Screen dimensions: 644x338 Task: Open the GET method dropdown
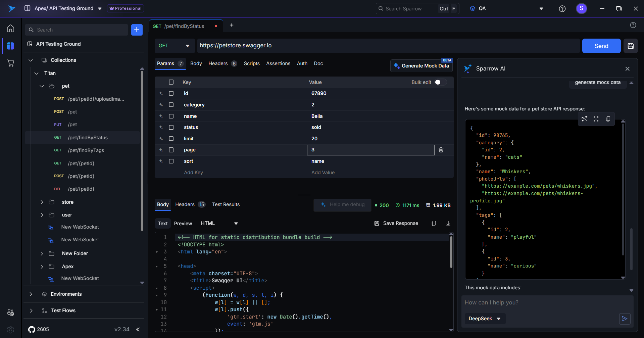pyautogui.click(x=174, y=46)
